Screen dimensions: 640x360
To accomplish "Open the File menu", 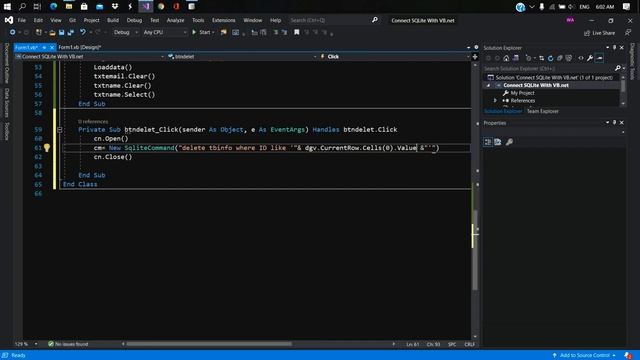I will (22, 20).
